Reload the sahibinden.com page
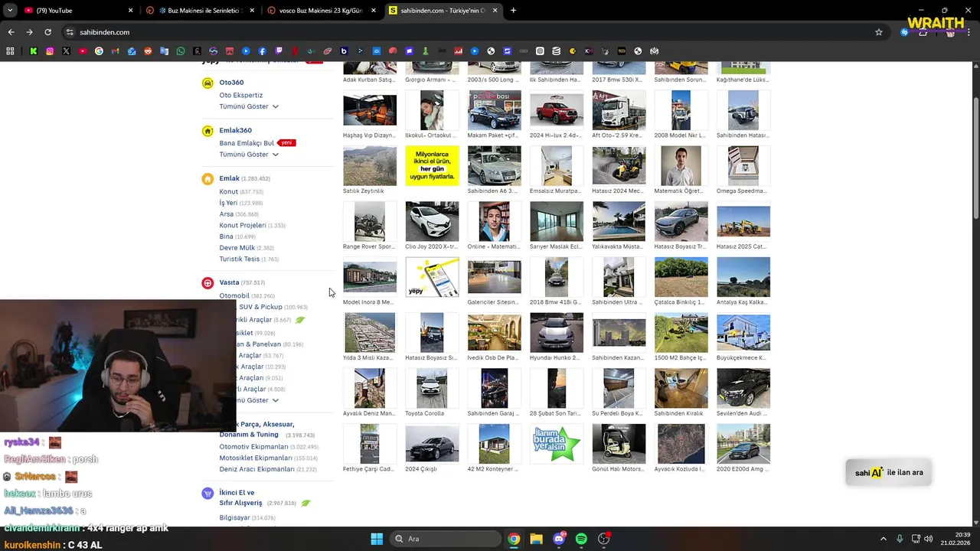 (47, 32)
